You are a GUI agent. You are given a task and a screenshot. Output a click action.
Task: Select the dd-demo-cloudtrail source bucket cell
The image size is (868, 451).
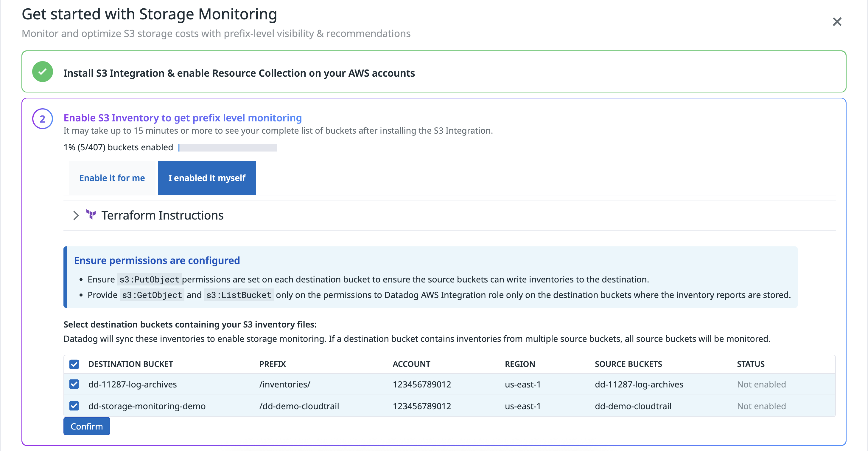click(x=633, y=406)
